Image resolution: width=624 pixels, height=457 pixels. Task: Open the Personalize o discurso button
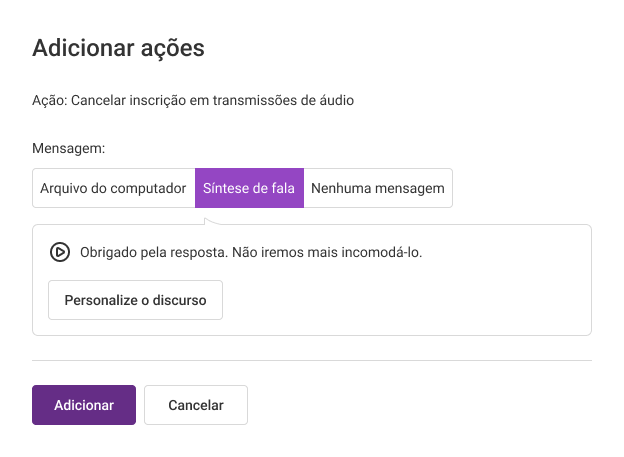[135, 300]
